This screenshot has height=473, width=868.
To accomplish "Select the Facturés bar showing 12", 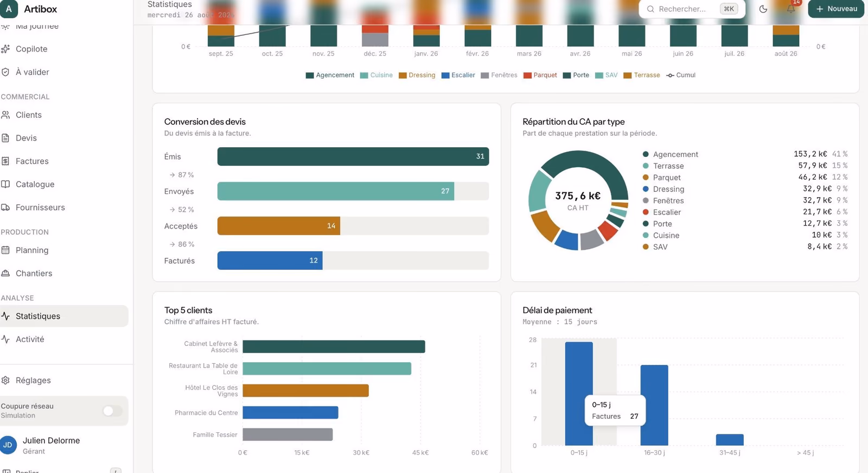I will pos(270,261).
